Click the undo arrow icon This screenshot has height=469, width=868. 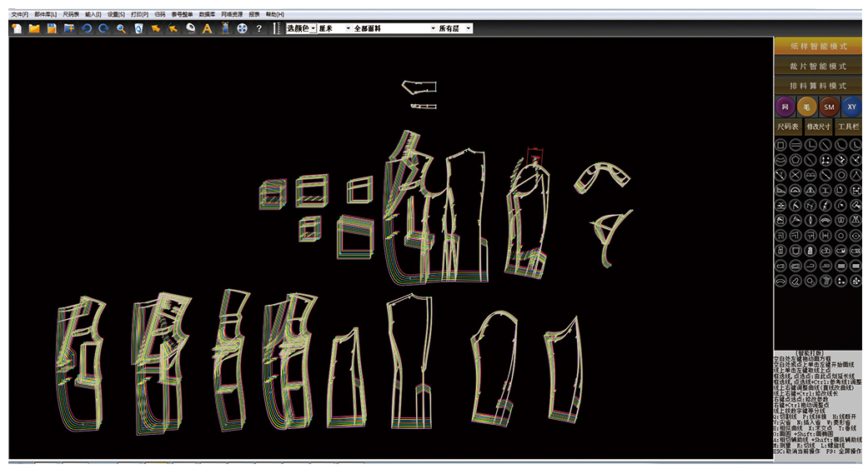pos(87,28)
